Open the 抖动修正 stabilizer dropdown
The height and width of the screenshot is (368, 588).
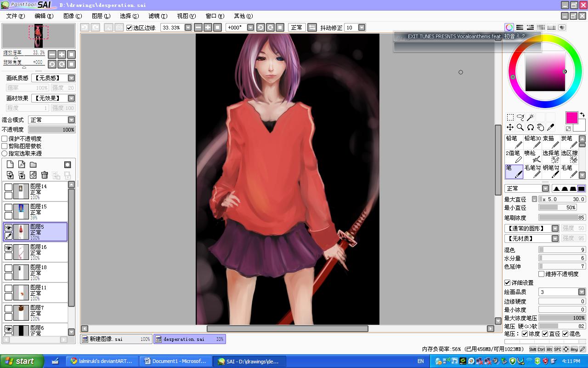(x=362, y=28)
